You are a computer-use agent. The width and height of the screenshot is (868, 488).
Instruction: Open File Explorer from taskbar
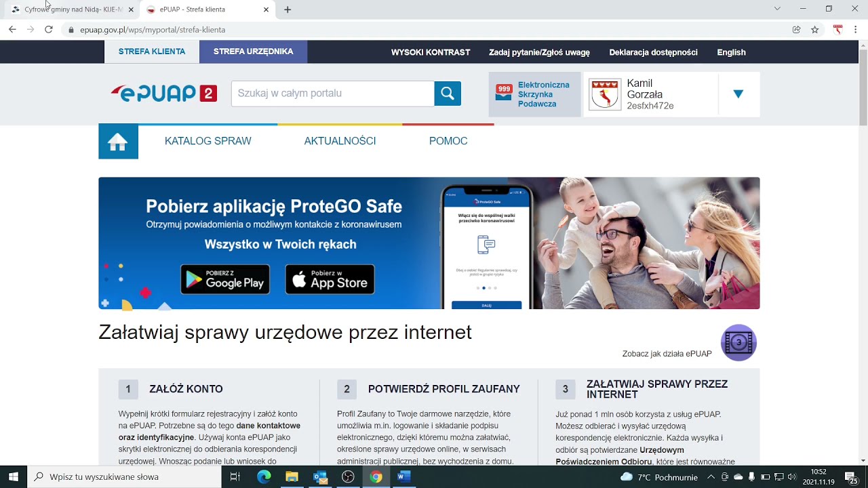point(292,477)
